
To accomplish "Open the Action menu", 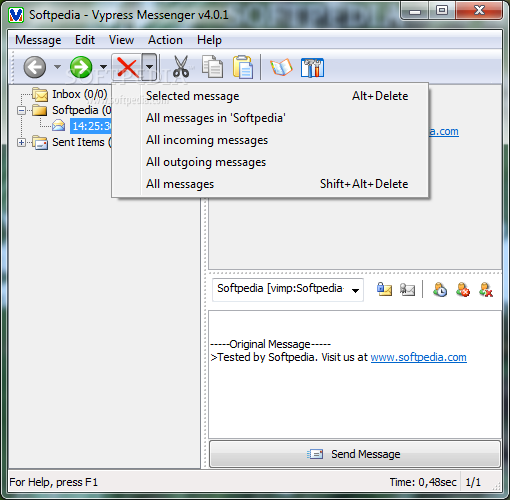I will tap(165, 40).
